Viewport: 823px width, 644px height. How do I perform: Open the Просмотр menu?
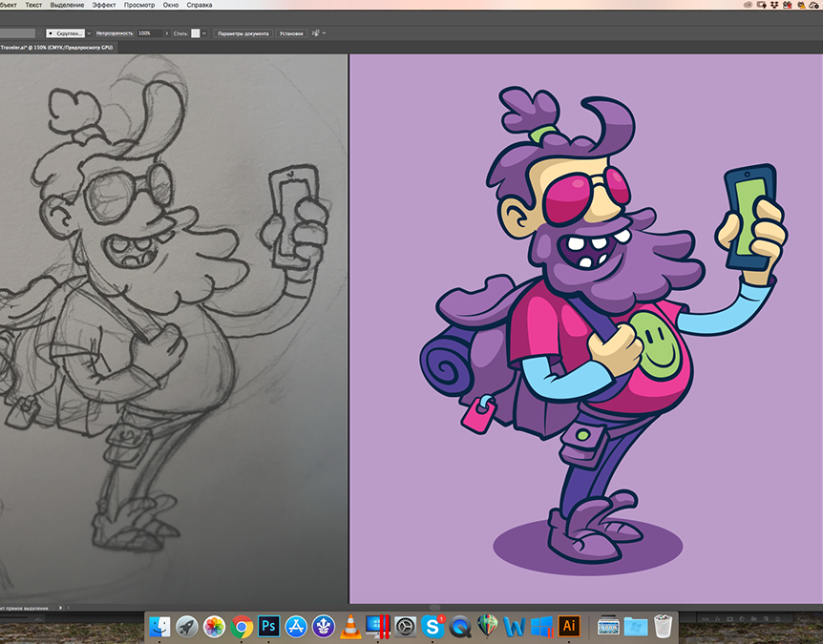(139, 5)
